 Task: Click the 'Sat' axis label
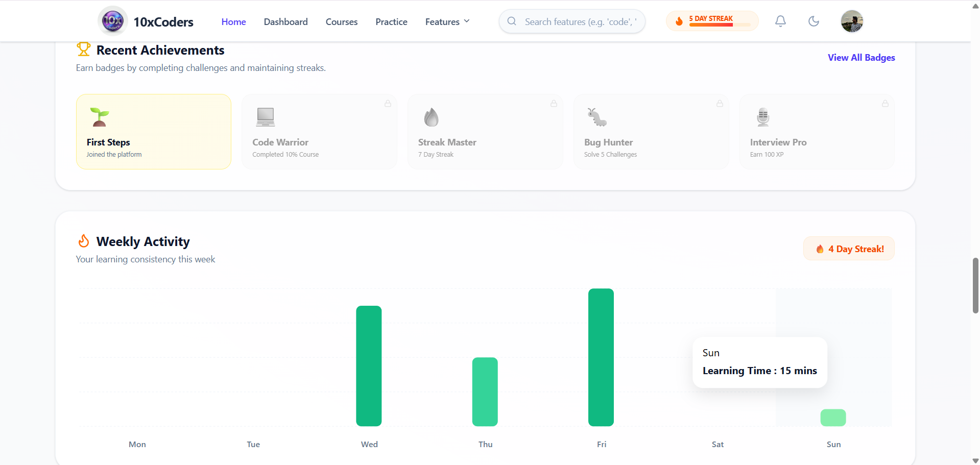[718, 445]
